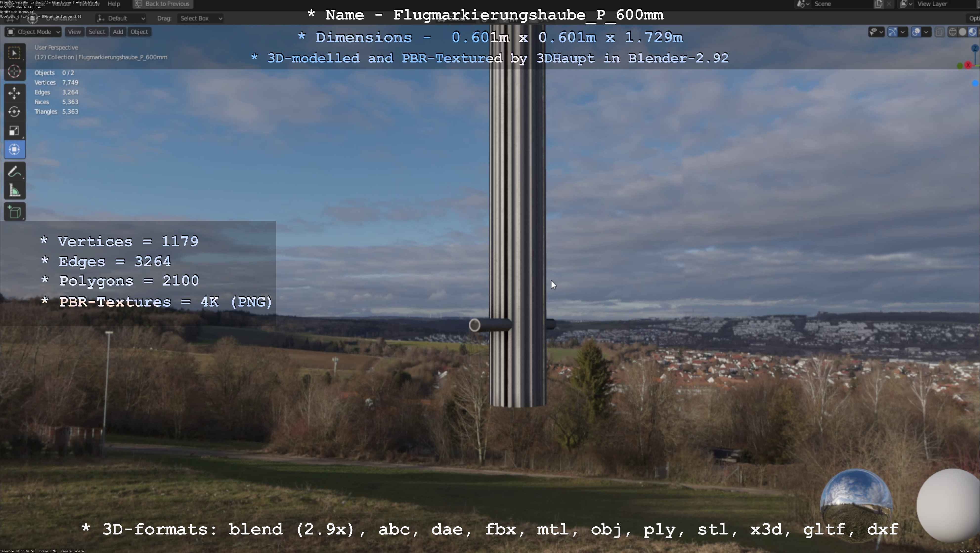Click the Objects 0 / 2 statistic
The height and width of the screenshot is (553, 980).
point(54,73)
